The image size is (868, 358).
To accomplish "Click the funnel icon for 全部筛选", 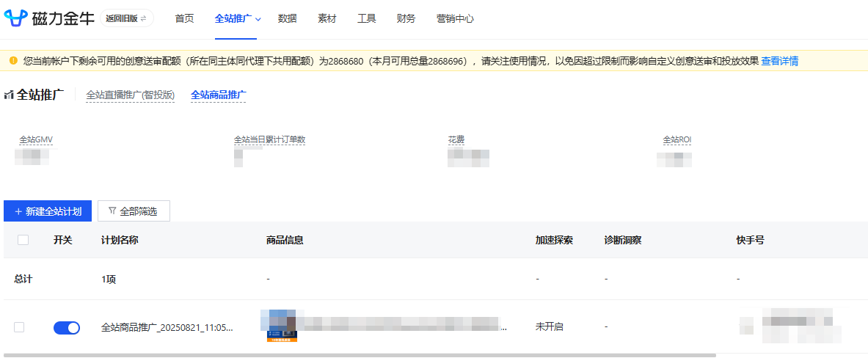I will 112,211.
